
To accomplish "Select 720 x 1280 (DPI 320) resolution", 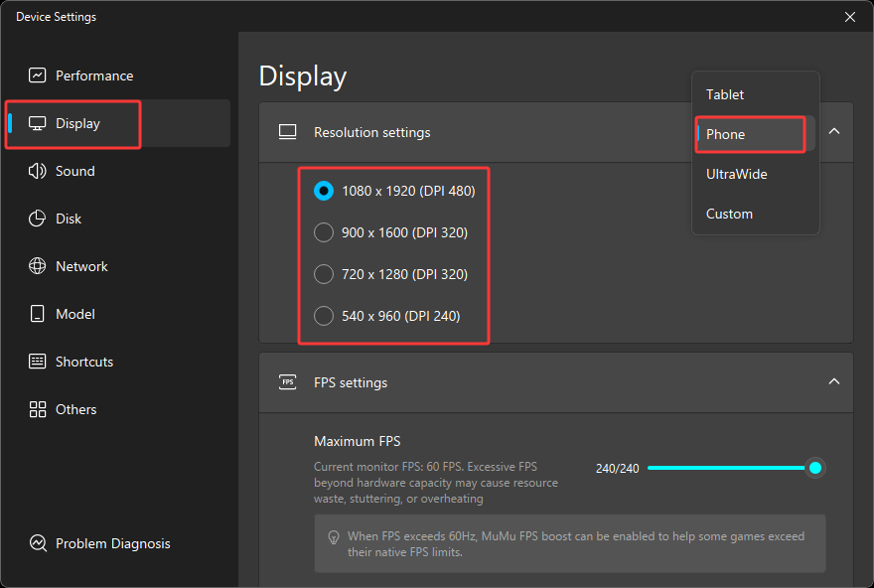I will tap(324, 274).
